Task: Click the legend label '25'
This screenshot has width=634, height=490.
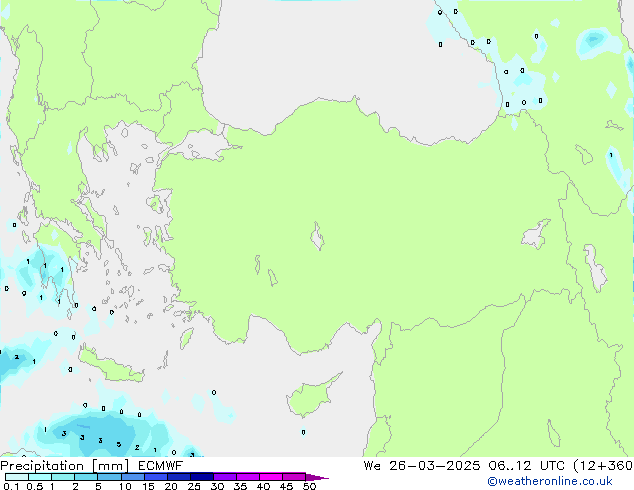Action: point(194,486)
